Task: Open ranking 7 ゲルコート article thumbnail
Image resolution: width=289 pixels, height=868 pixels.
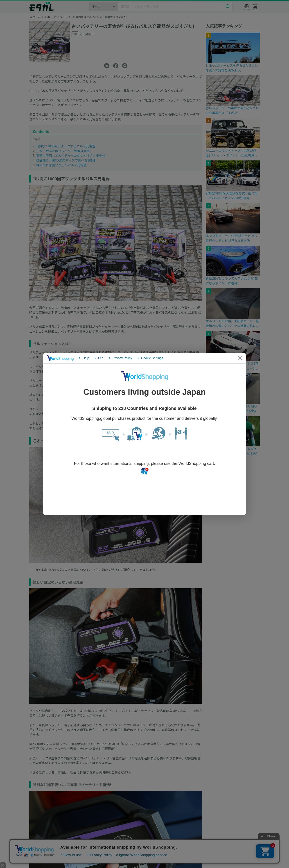Action: 233,303
